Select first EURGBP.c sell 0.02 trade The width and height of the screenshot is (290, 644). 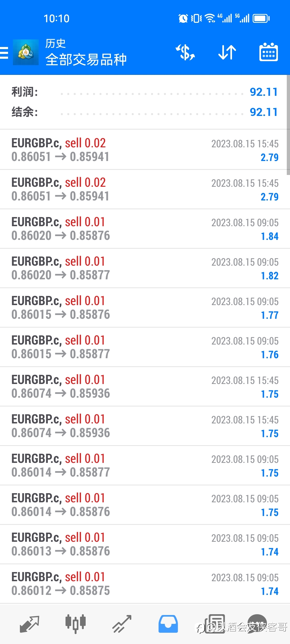pos(145,150)
